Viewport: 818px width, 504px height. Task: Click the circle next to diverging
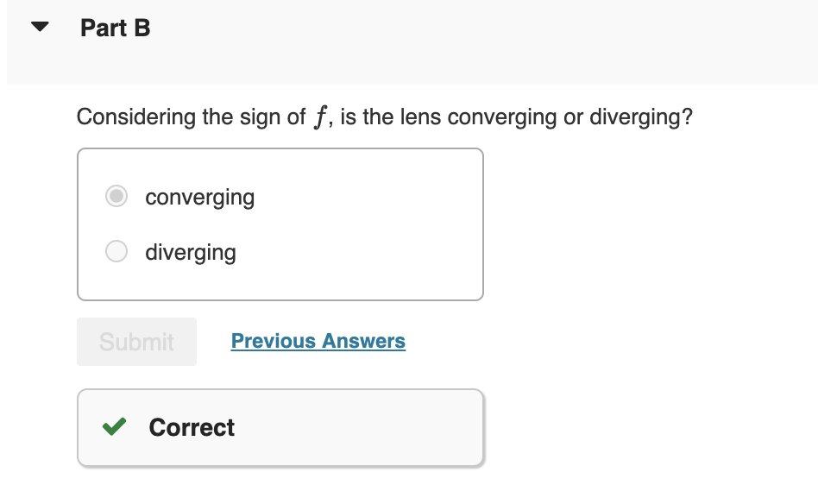pyautogui.click(x=116, y=251)
